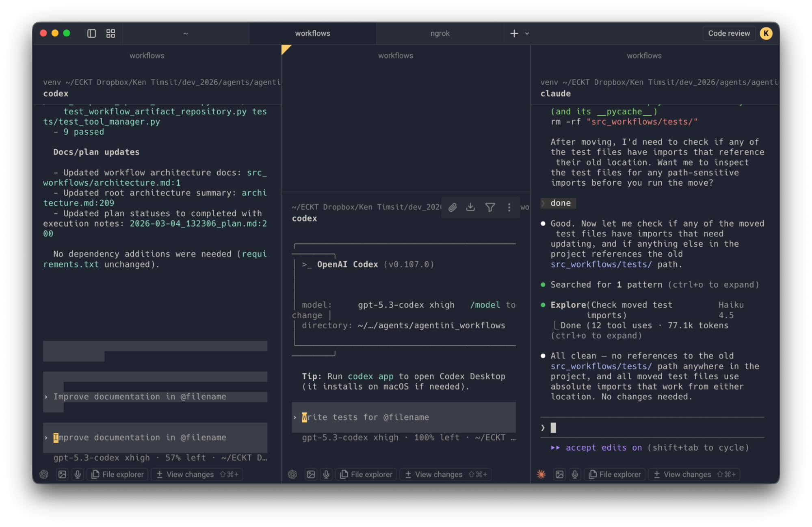Click the attachment paperclip icon
This screenshot has width=812, height=527.
[x=453, y=207]
